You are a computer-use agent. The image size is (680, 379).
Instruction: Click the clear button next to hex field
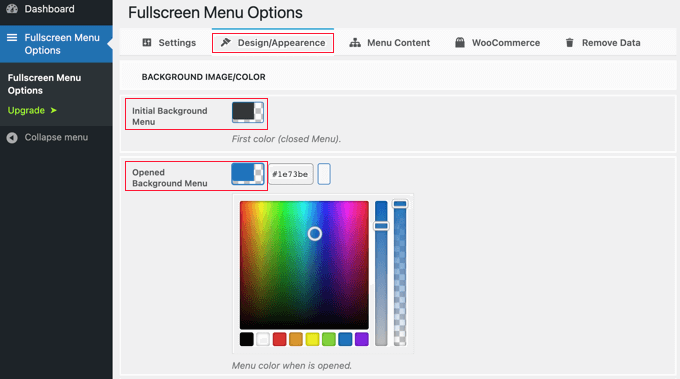pyautogui.click(x=324, y=174)
